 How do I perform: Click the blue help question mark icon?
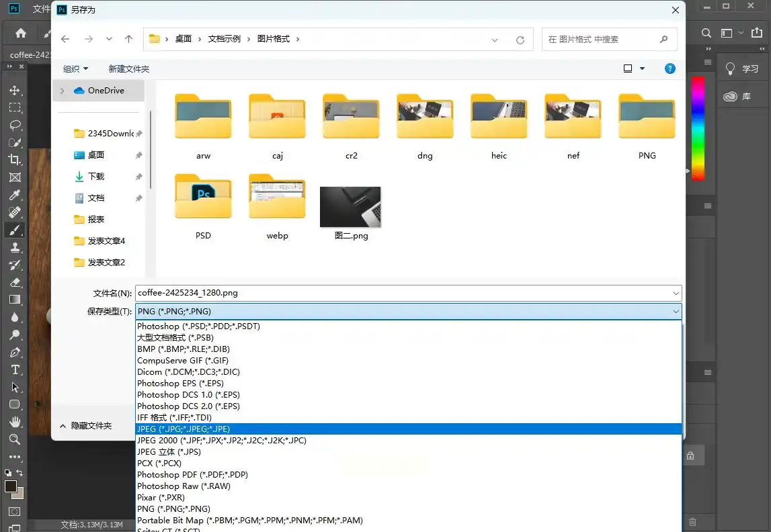pyautogui.click(x=669, y=69)
